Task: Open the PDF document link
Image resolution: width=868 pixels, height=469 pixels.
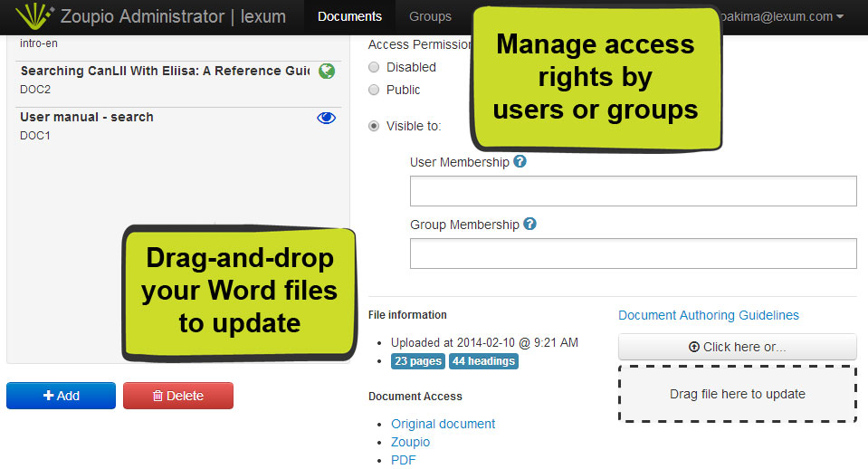Action: coord(403,460)
